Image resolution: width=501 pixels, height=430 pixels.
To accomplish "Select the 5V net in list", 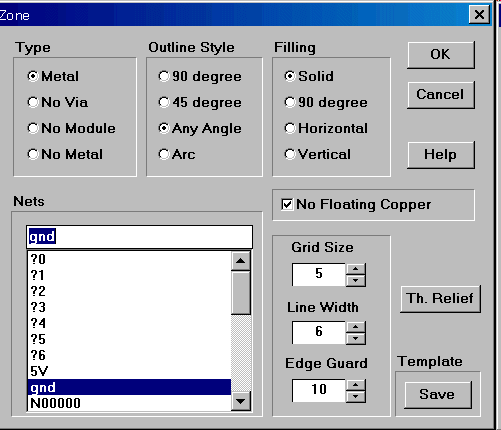I will pyautogui.click(x=129, y=371).
